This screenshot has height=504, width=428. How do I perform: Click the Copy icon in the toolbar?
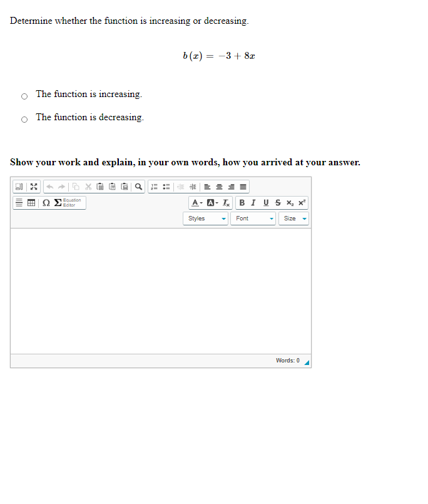(76, 187)
